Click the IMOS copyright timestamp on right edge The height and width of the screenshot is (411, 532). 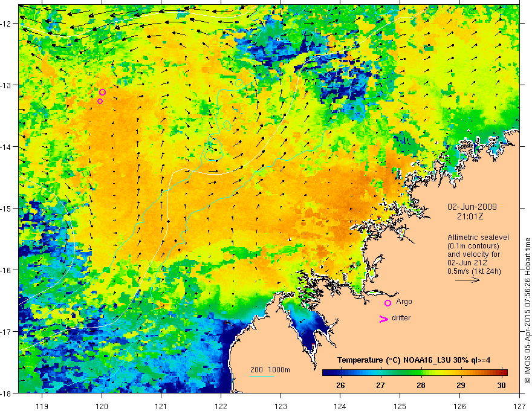pos(527,310)
